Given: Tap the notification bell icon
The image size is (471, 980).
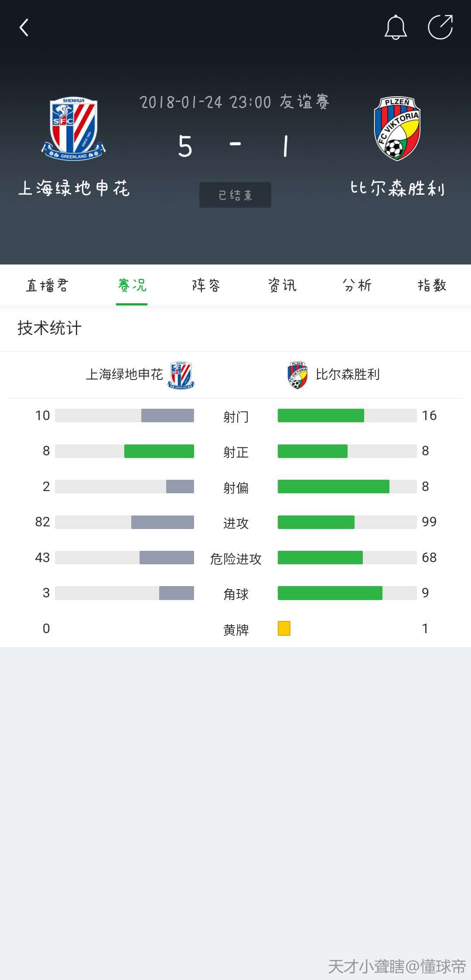Looking at the screenshot, I should (x=396, y=27).
